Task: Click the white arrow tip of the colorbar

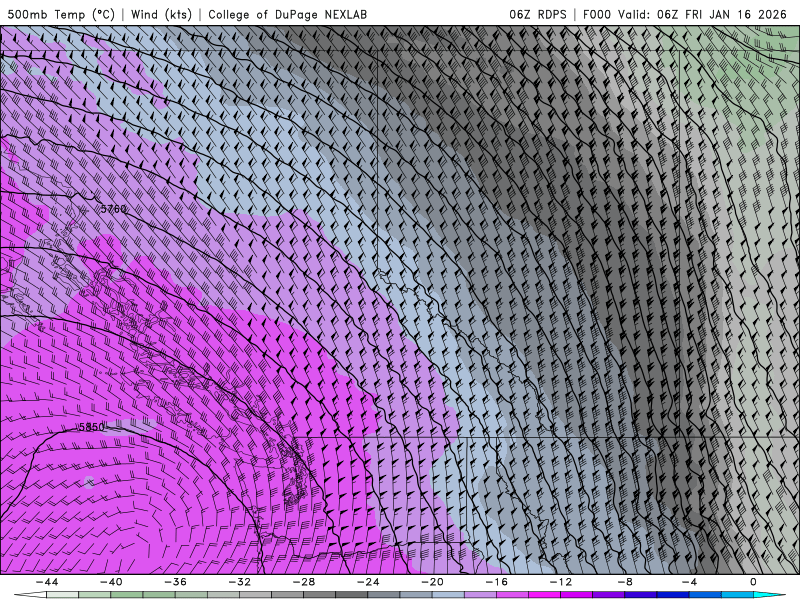Action: 30,595
